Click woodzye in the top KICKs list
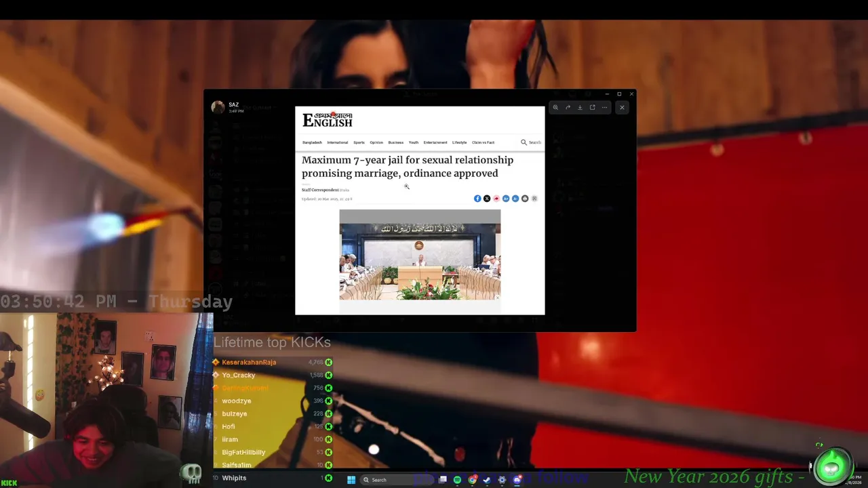 point(237,401)
